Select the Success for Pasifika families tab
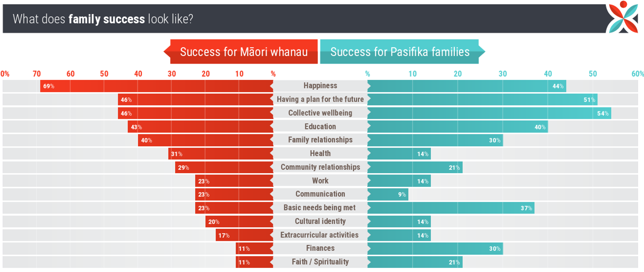The height and width of the screenshot is (272, 644). pos(400,52)
